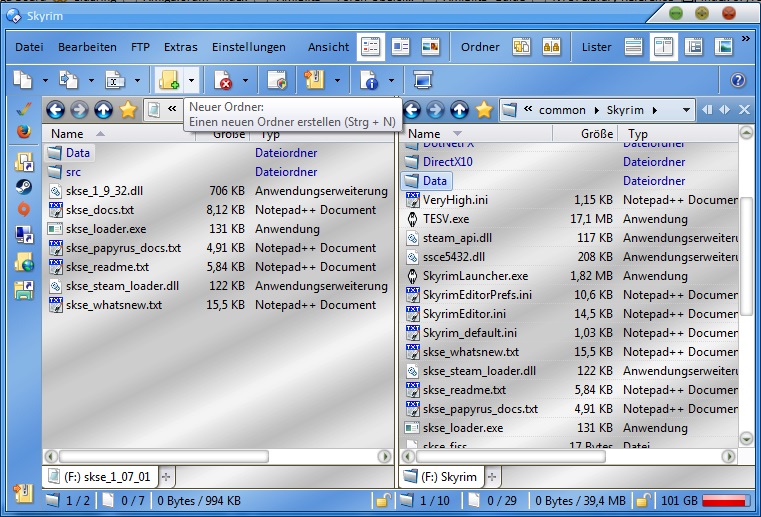Open the right pane path dropdown
Screen dimensions: 761x517
click(x=685, y=109)
